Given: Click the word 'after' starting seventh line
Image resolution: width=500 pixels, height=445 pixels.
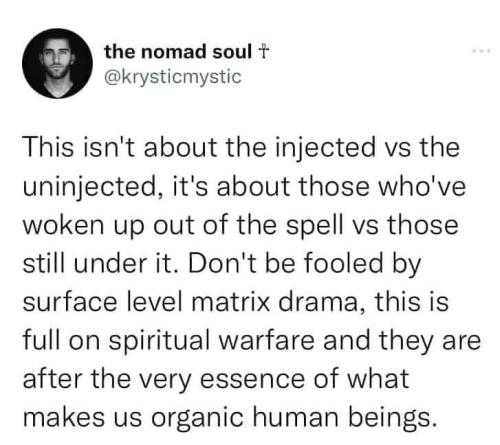Looking at the screenshot, I should pyautogui.click(x=52, y=379).
